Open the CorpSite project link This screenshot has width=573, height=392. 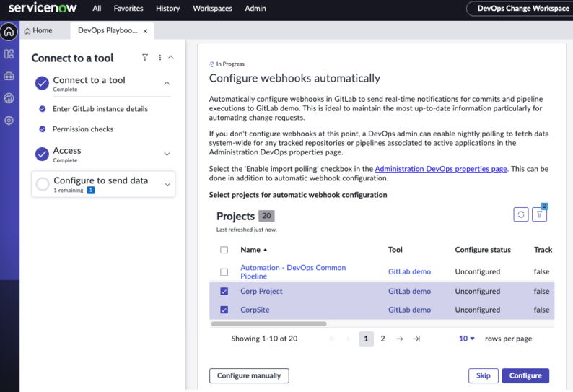click(x=255, y=310)
